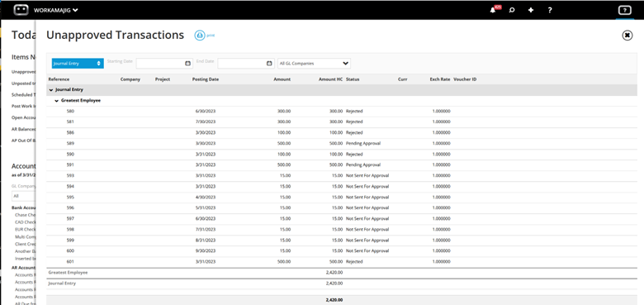Click the plus add-new icon
This screenshot has height=305, width=644.
(x=531, y=10)
